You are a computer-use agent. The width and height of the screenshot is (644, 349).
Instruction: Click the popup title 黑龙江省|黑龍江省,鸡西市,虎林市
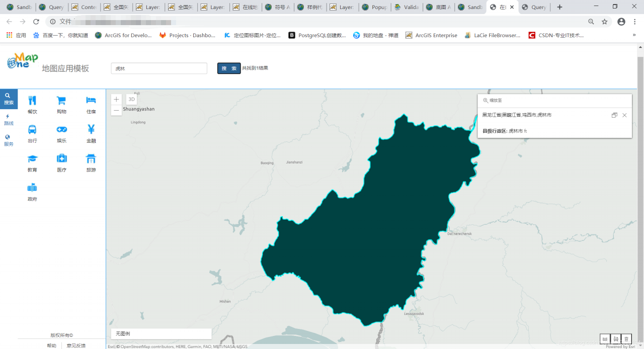coord(517,115)
